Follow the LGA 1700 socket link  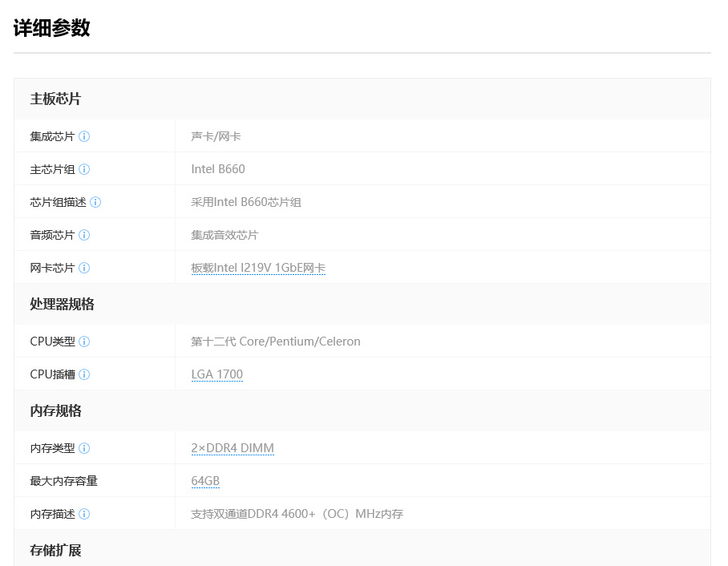[216, 374]
